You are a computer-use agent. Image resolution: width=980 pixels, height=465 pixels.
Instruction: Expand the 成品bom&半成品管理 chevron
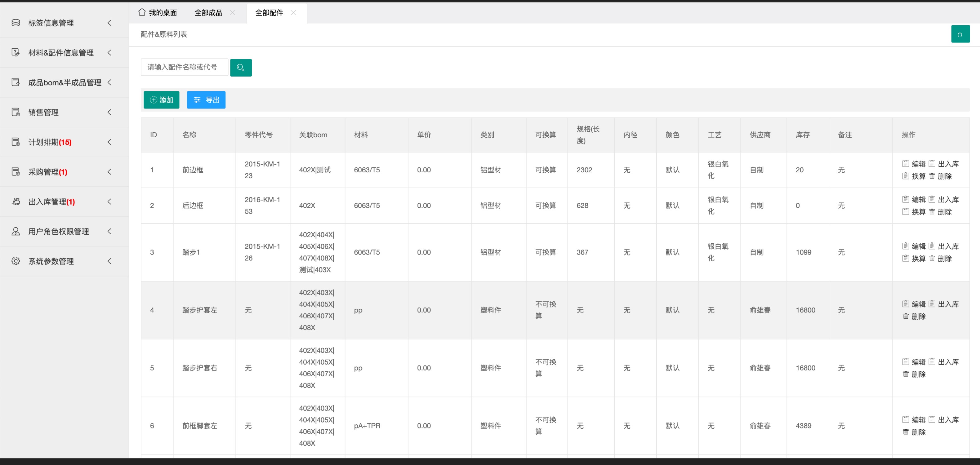109,82
